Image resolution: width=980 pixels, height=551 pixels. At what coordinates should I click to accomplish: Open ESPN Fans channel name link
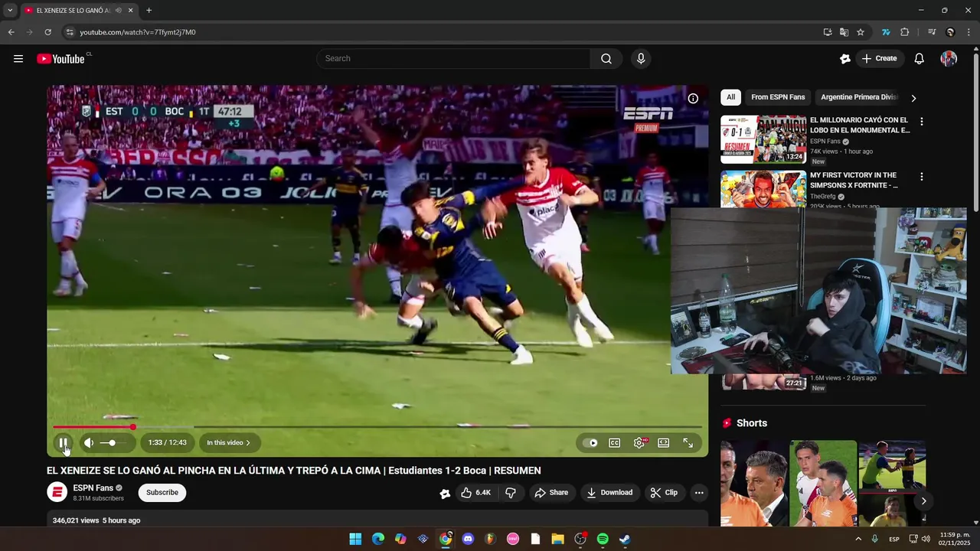click(93, 487)
